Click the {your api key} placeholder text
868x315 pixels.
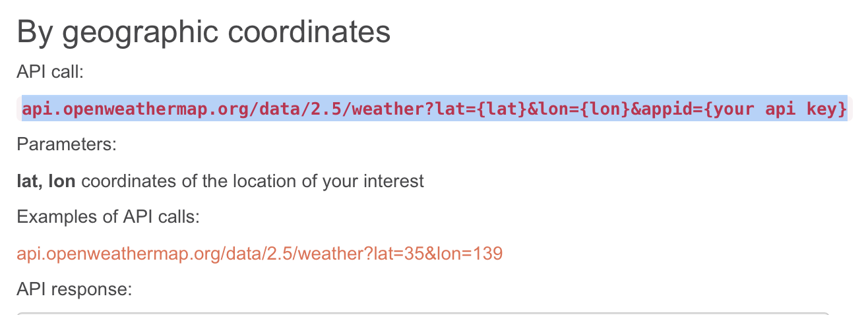[x=776, y=108]
